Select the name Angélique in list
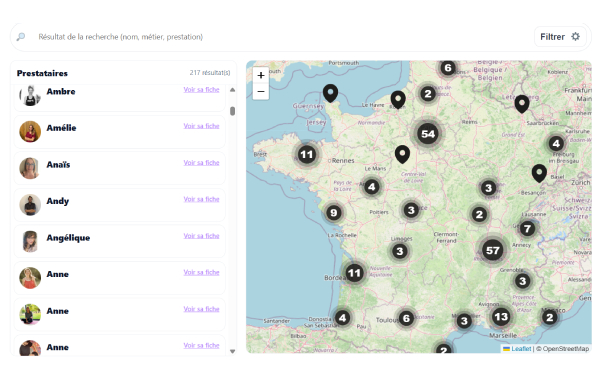Viewport: 600px width, 380px height. (x=68, y=238)
